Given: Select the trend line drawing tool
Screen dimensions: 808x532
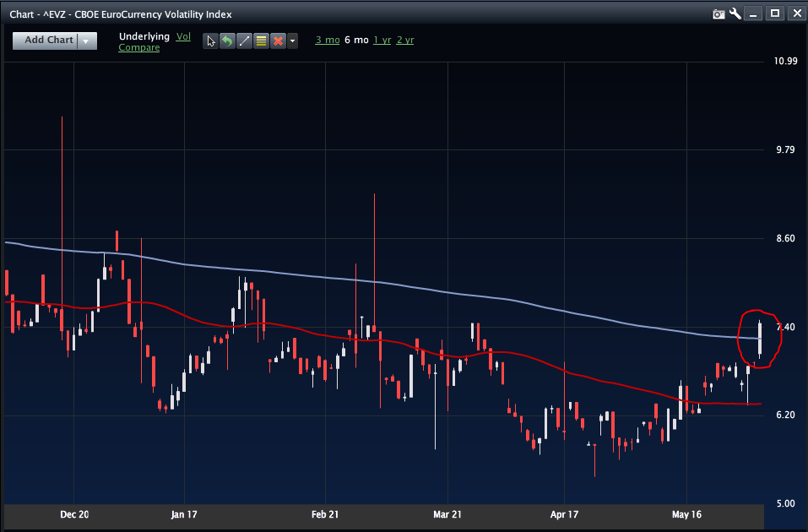Looking at the screenshot, I should point(244,41).
